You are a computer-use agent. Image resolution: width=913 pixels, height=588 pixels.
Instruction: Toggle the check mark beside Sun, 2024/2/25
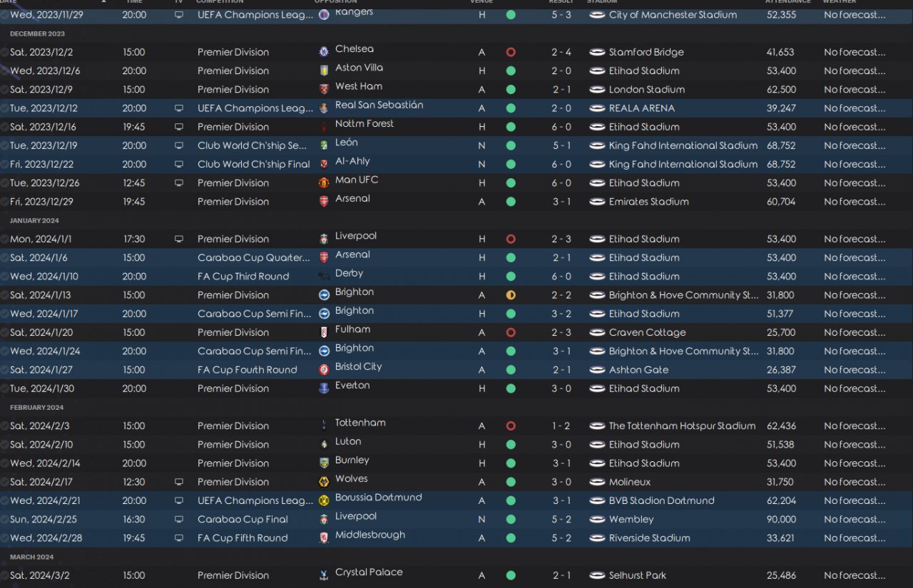tap(5, 519)
